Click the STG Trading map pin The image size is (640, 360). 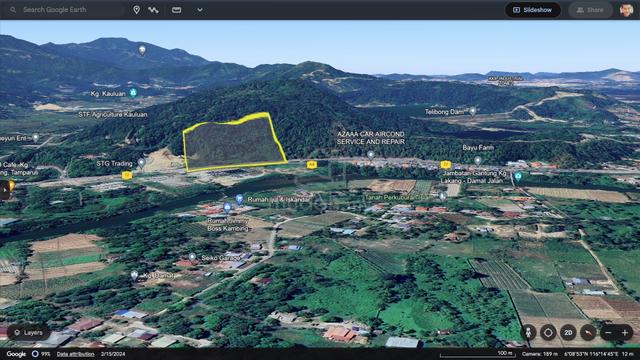point(141,163)
